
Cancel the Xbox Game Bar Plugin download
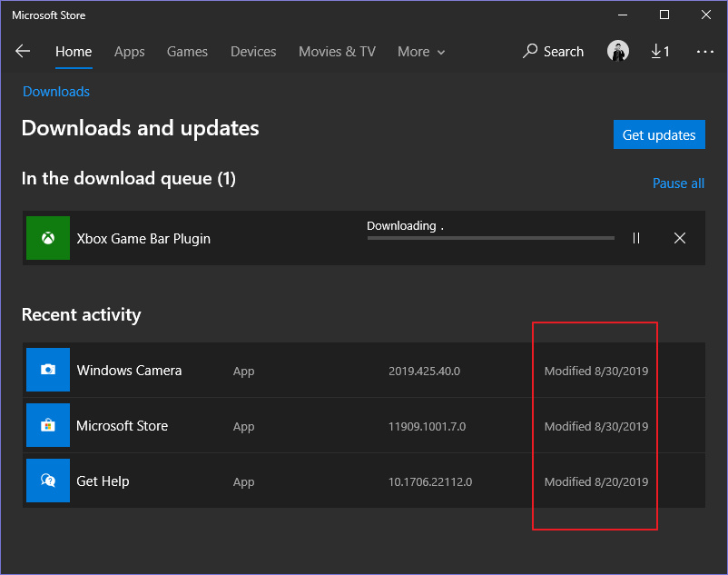point(680,238)
